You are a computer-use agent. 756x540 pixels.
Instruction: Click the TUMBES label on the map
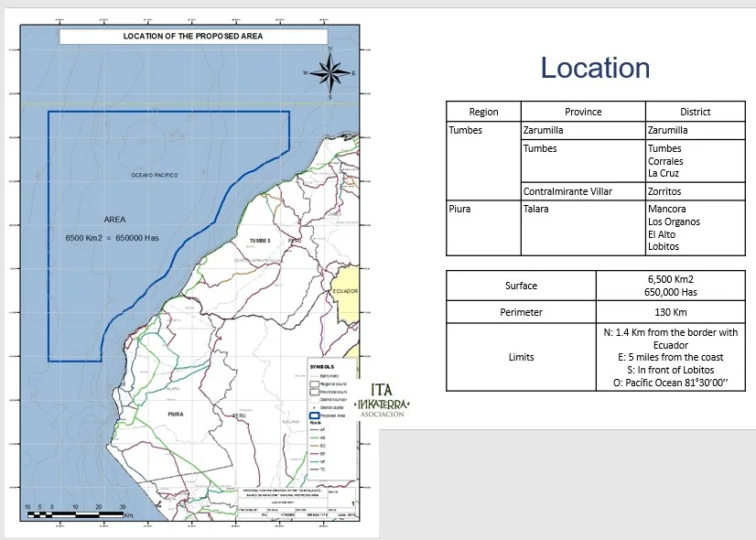click(260, 241)
